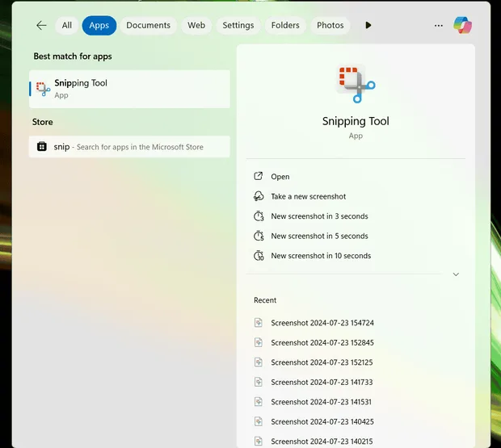Click the 5-second timer icon

point(259,236)
